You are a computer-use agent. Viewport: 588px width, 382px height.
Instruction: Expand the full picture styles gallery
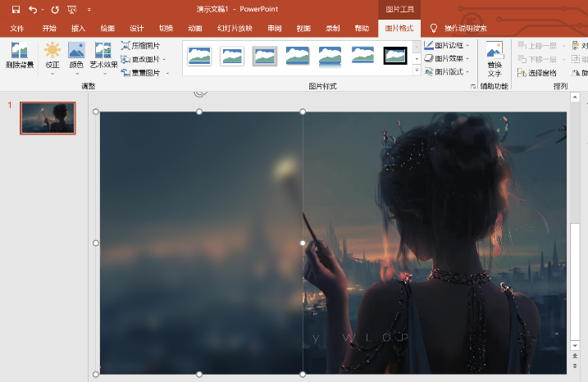(x=417, y=70)
